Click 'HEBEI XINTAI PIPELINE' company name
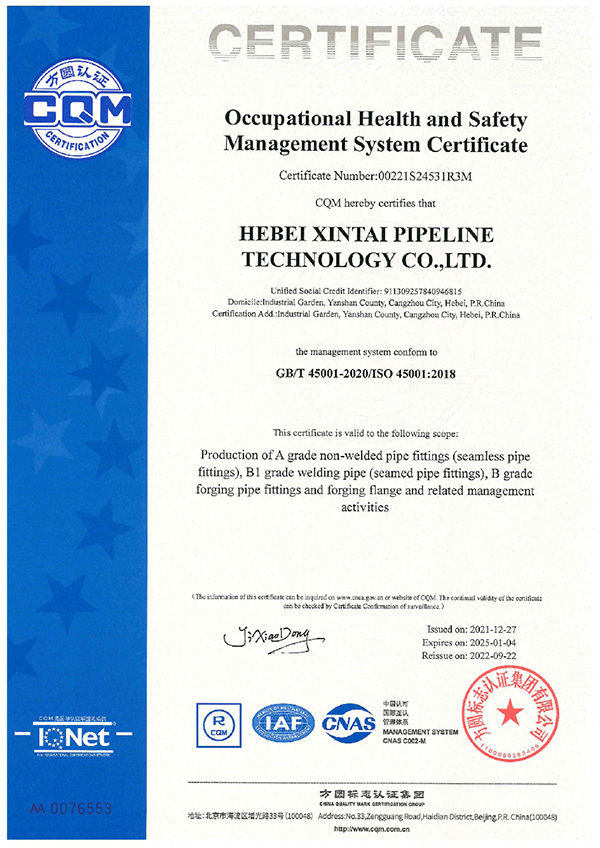This screenshot has height=848, width=600. pos(366,234)
